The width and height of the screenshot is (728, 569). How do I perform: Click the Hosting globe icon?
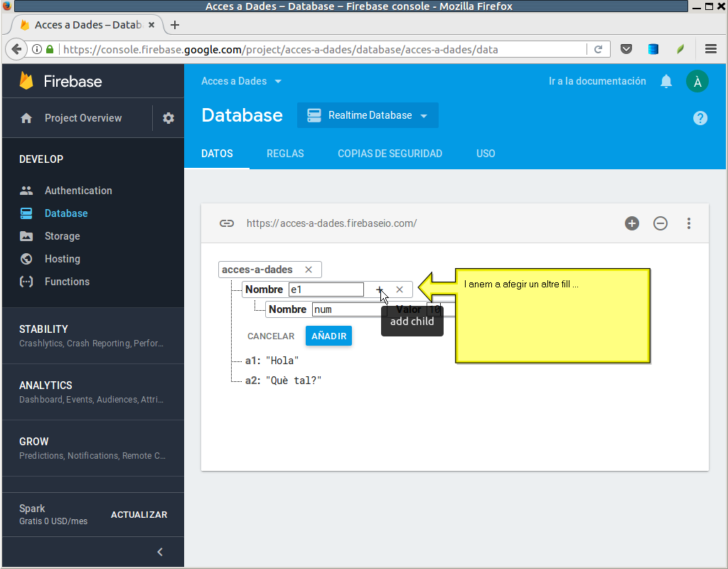pos(26,259)
